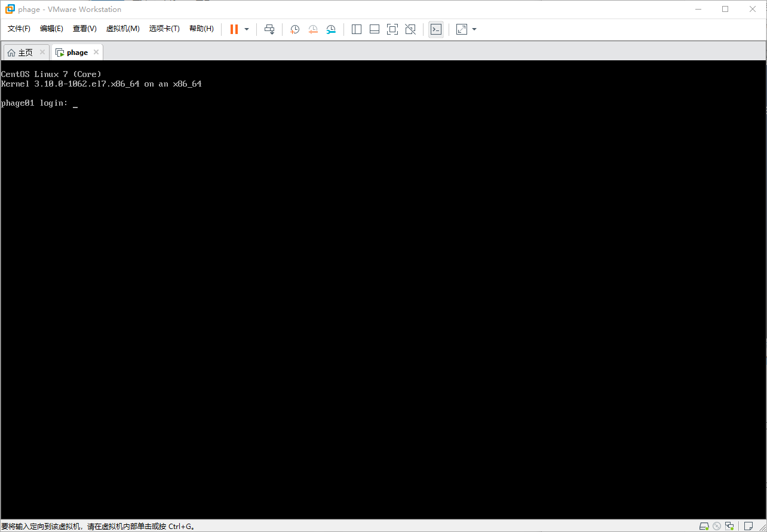This screenshot has width=767, height=532.
Task: Take a snapshot of this virtual machine
Action: (294, 29)
